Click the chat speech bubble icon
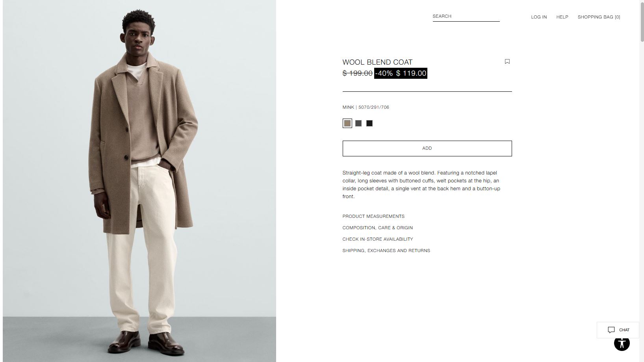 [611, 330]
